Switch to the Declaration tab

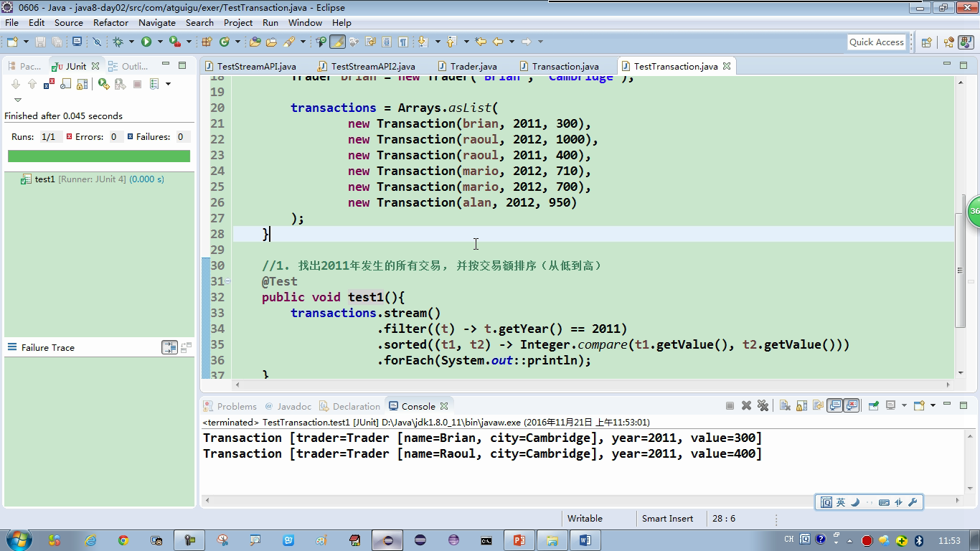coord(349,406)
